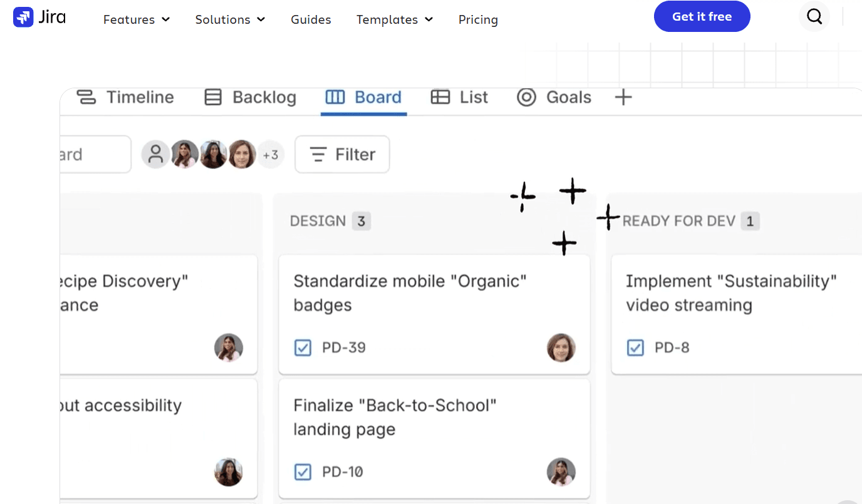862x504 pixels.
Task: Expand the Solutions dropdown menu
Action: (230, 19)
